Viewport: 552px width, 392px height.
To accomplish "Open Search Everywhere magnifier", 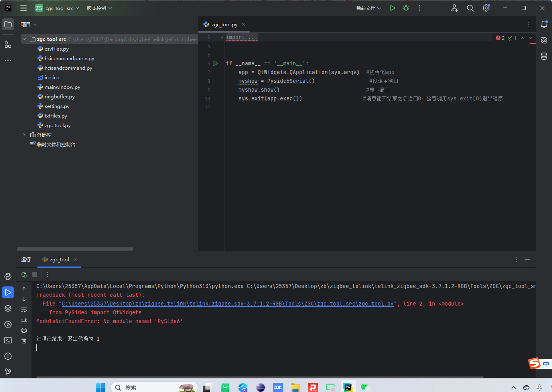I will [x=470, y=8].
